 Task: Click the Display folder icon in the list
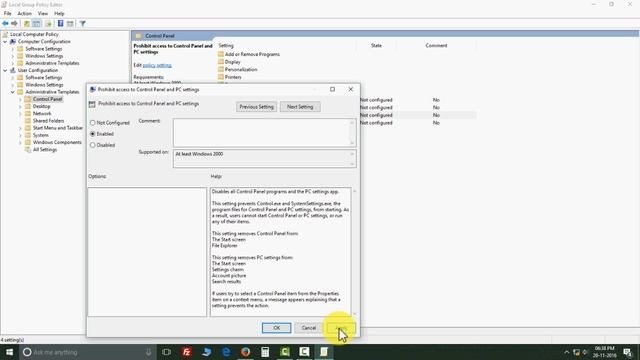(x=221, y=62)
